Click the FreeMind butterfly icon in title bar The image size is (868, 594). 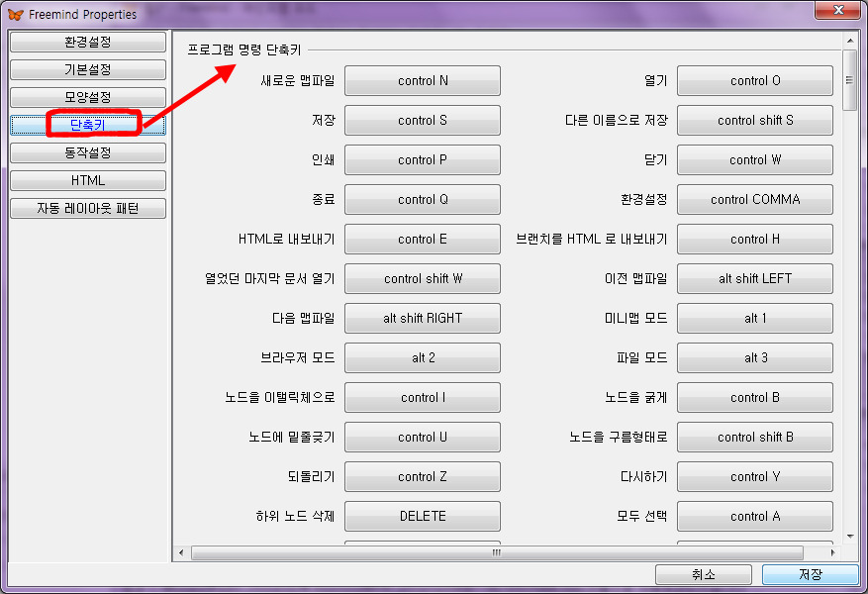coord(16,15)
